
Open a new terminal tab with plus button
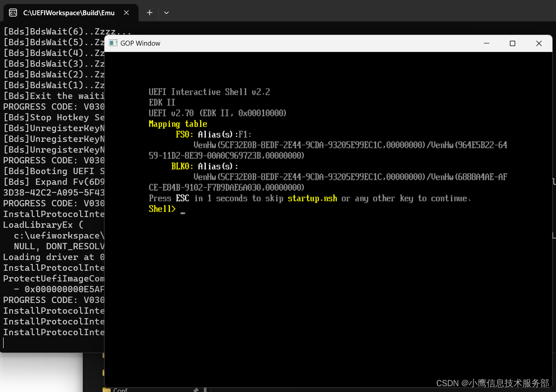(x=150, y=13)
